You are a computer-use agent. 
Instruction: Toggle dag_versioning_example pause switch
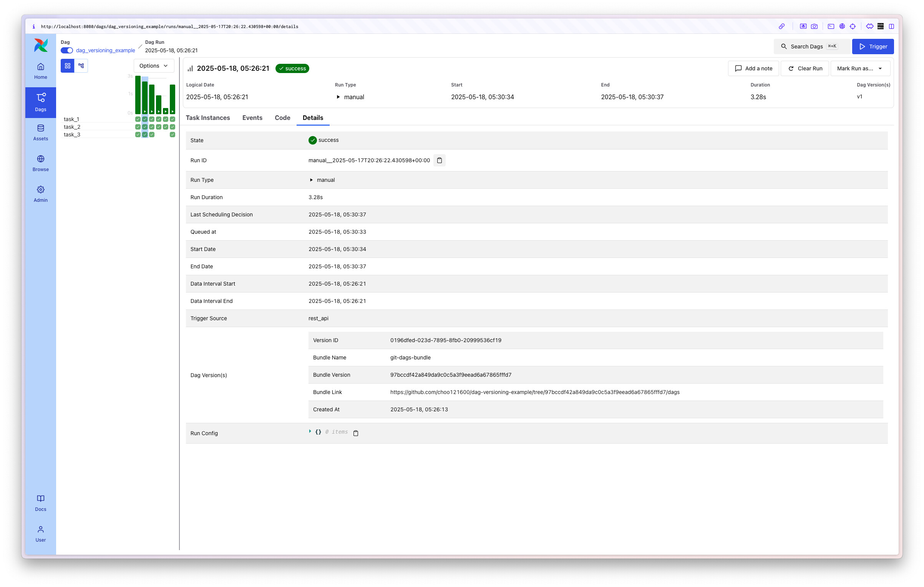[67, 50]
